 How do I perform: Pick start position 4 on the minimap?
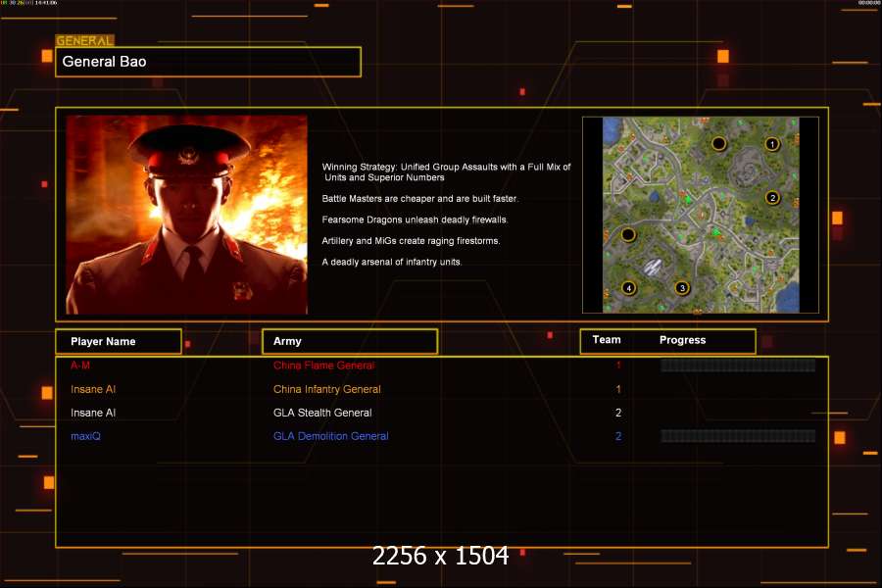click(629, 288)
